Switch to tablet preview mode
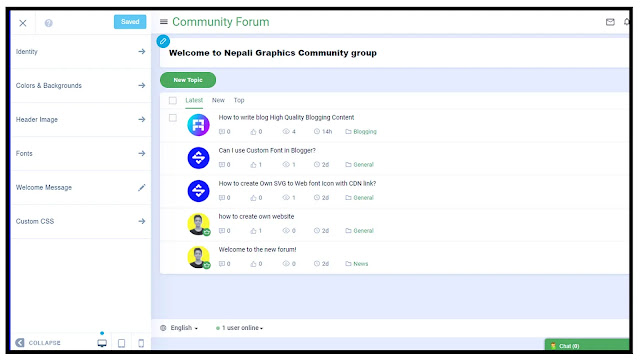 pyautogui.click(x=121, y=343)
